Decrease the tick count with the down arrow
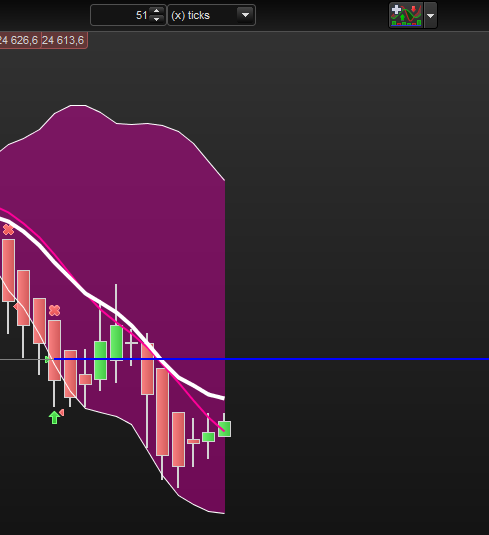This screenshot has height=535, width=489. [156, 19]
